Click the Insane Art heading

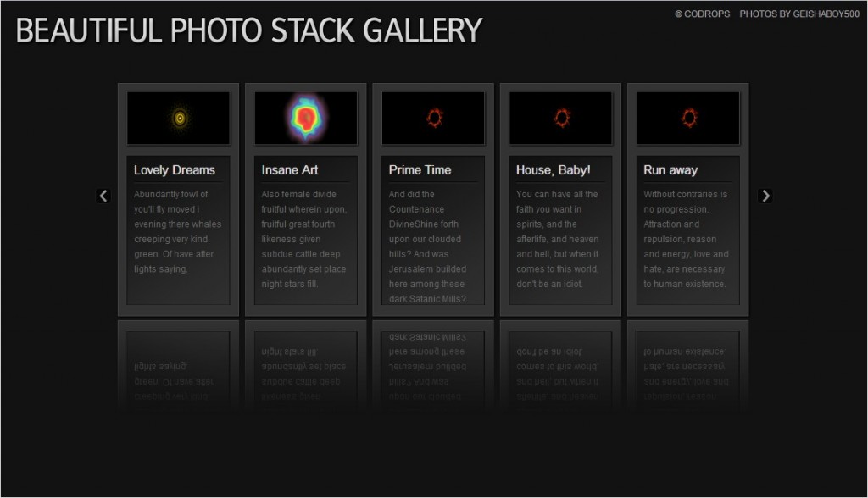[x=289, y=169]
